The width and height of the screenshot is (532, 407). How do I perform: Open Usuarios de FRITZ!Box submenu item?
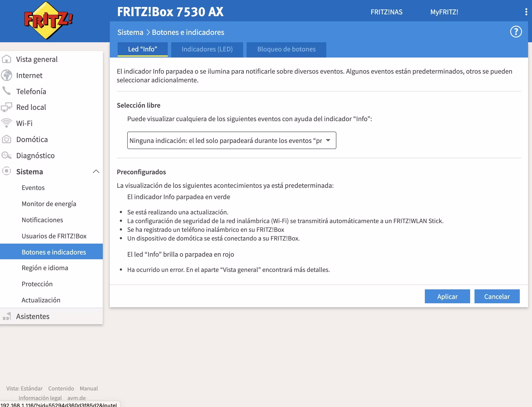pos(54,236)
